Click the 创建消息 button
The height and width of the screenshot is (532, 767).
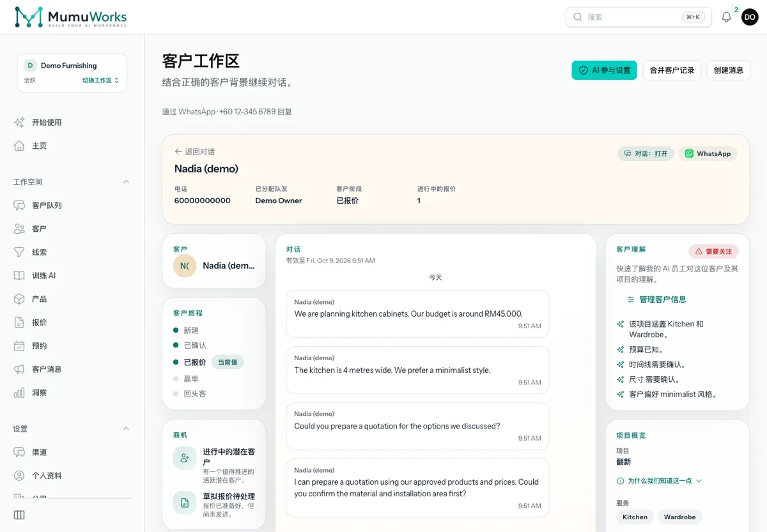[x=728, y=70]
